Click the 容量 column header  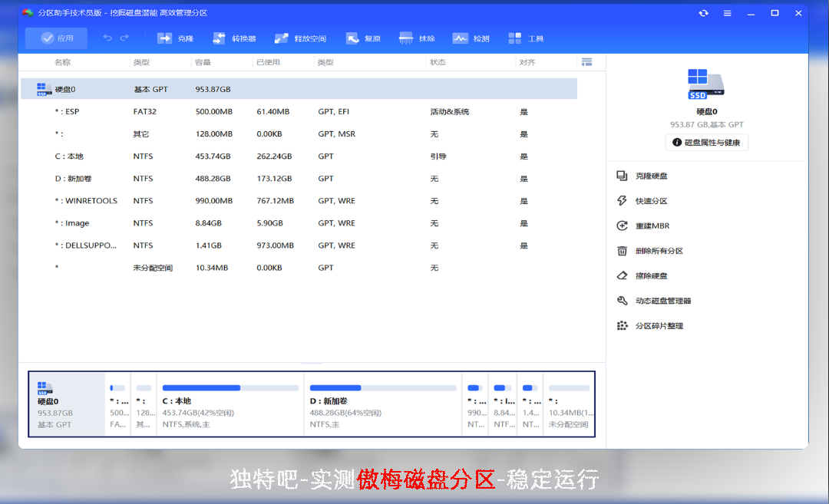click(203, 62)
